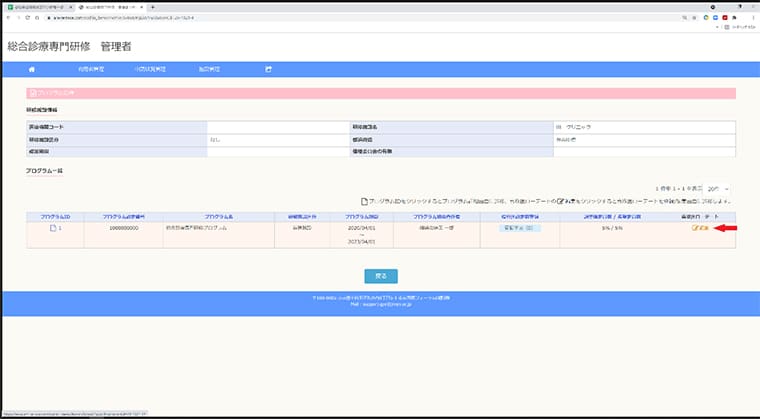Expand the 20件 page size dropdown
Image resolution: width=760 pixels, height=419 pixels.
pyautogui.click(x=717, y=189)
